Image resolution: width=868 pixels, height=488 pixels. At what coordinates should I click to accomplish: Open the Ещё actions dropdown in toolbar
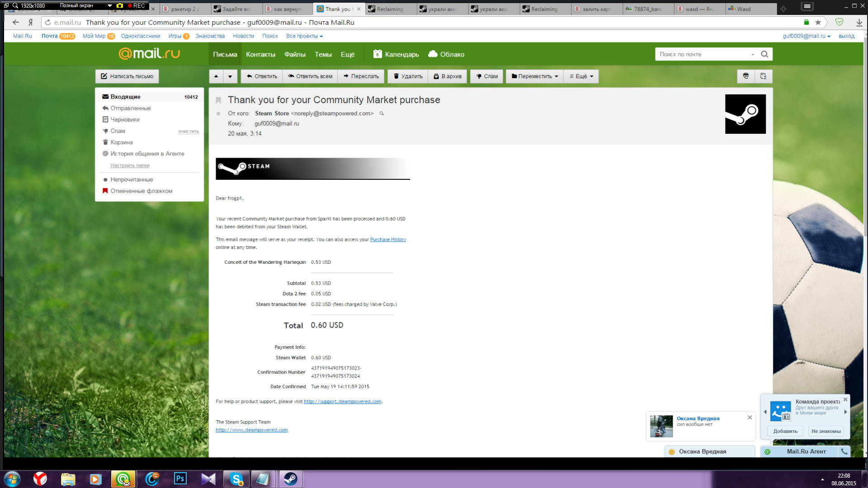[x=581, y=76]
